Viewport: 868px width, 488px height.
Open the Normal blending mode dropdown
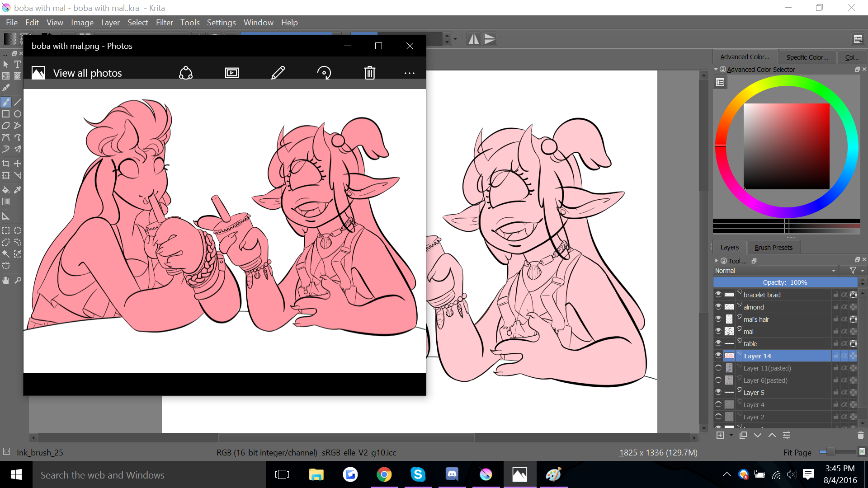775,271
